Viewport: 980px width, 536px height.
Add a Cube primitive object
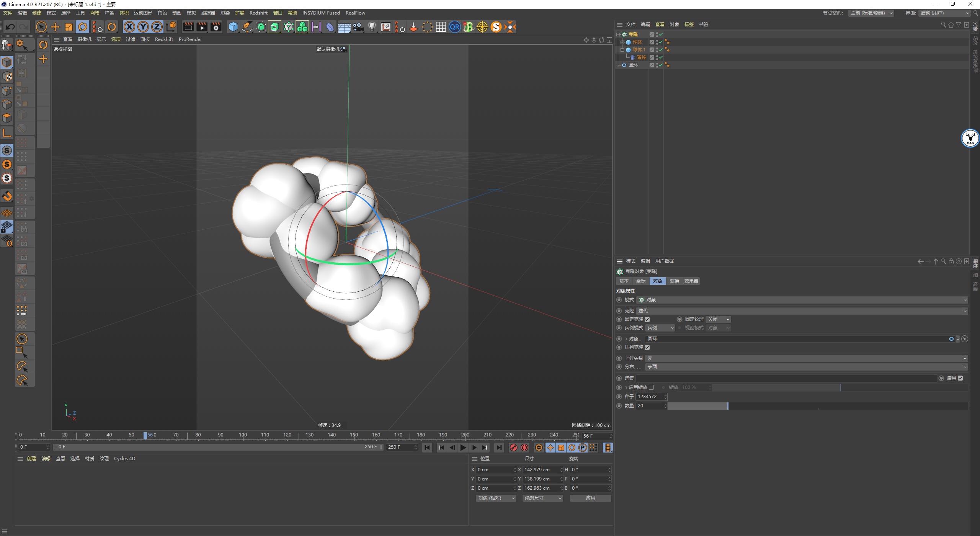pos(233,27)
